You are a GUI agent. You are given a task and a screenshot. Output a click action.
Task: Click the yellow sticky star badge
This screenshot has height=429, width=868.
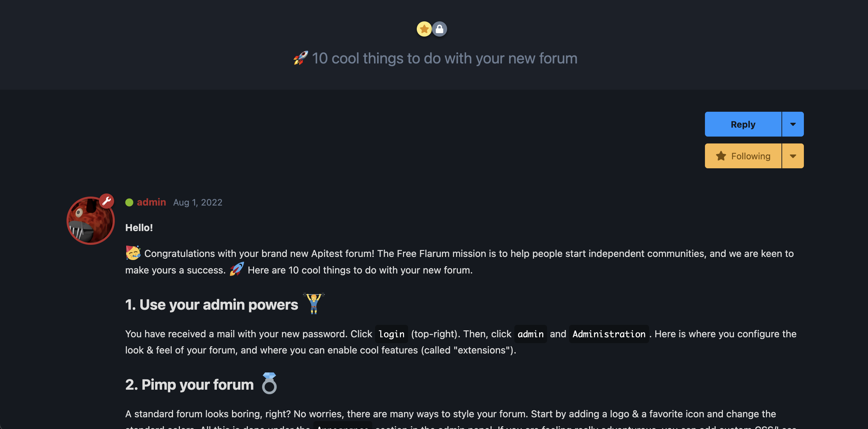[x=424, y=29]
